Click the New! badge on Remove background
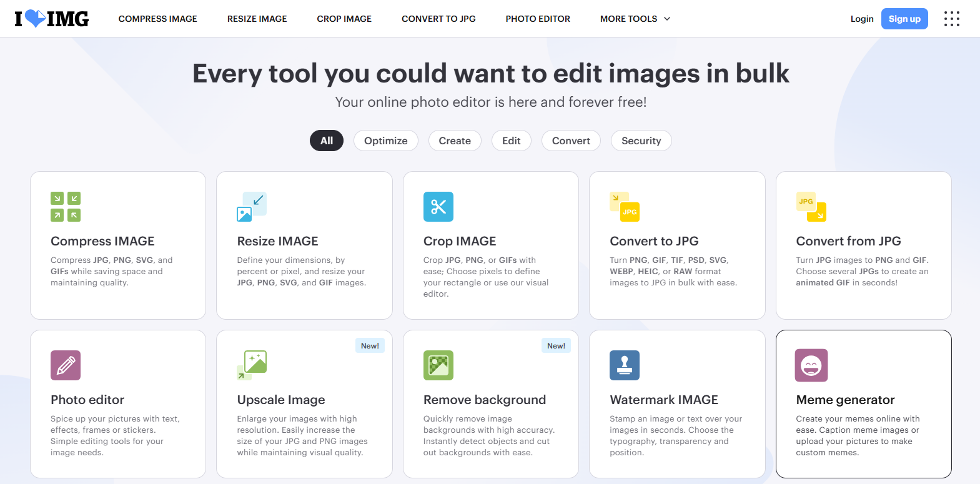 point(556,346)
